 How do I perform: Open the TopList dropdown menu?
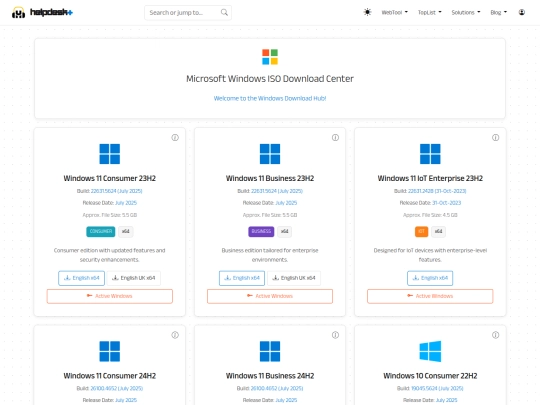coord(429,12)
